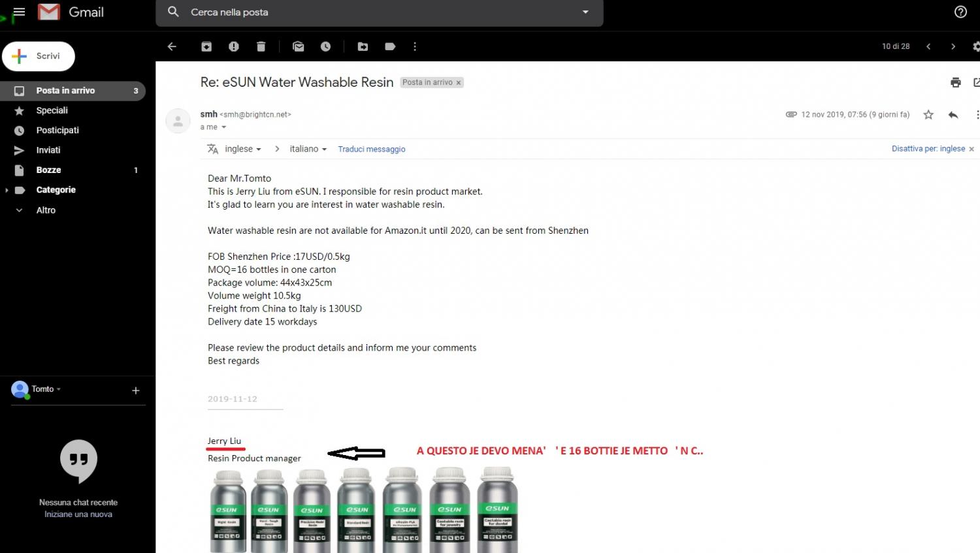Click sender avatar of smh
The width and height of the screenshot is (980, 553).
click(x=178, y=121)
